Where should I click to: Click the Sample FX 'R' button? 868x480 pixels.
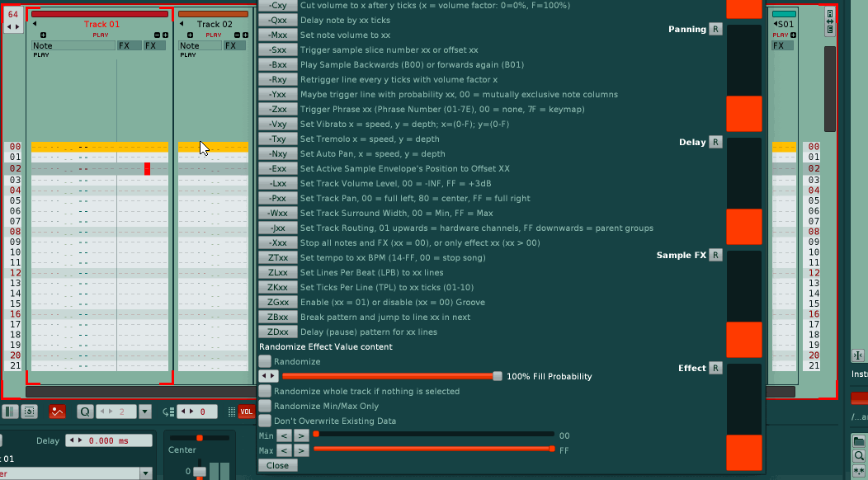point(715,255)
